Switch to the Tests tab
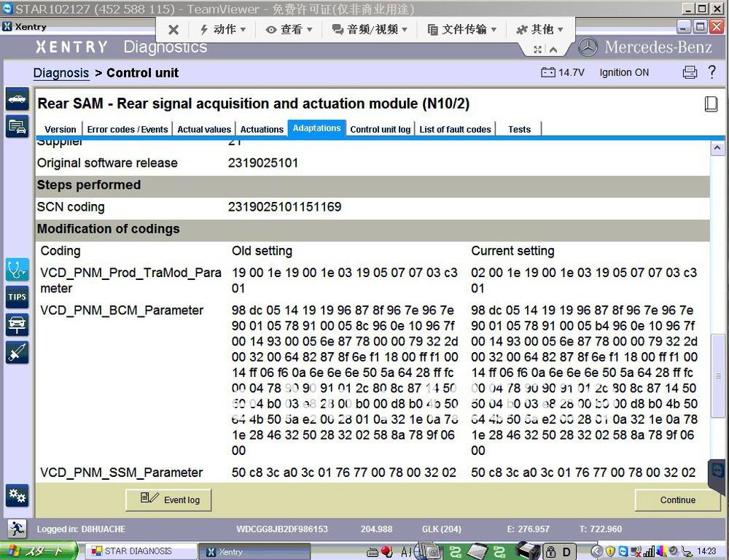 (519, 129)
